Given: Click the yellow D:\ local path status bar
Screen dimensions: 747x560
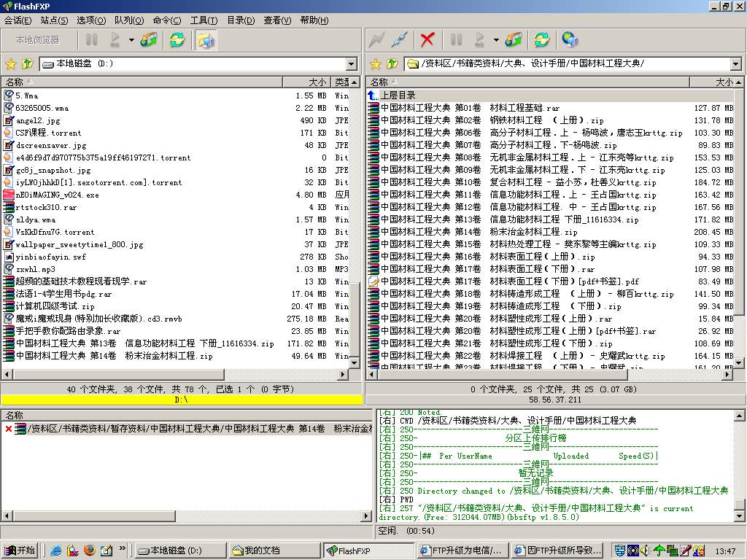Looking at the screenshot, I should (182, 400).
